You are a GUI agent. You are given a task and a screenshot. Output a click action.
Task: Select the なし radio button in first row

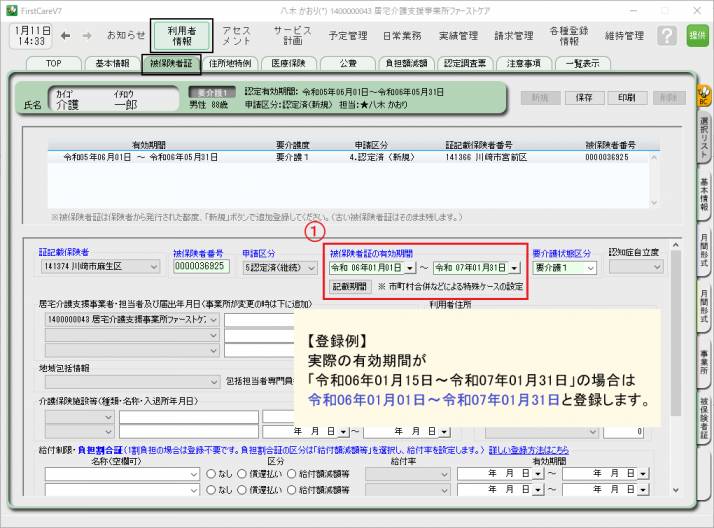(x=210, y=473)
